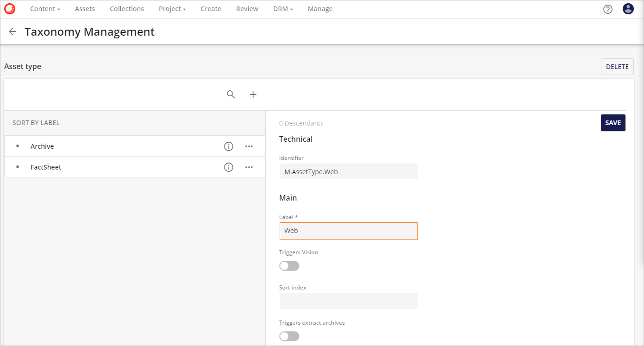Go to the Assets menu item

[x=85, y=9]
